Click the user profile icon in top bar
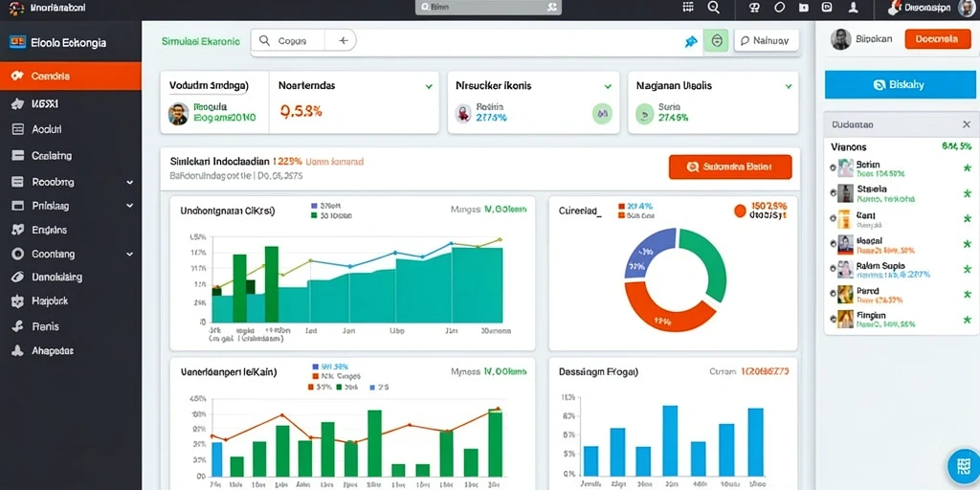 (x=854, y=7)
